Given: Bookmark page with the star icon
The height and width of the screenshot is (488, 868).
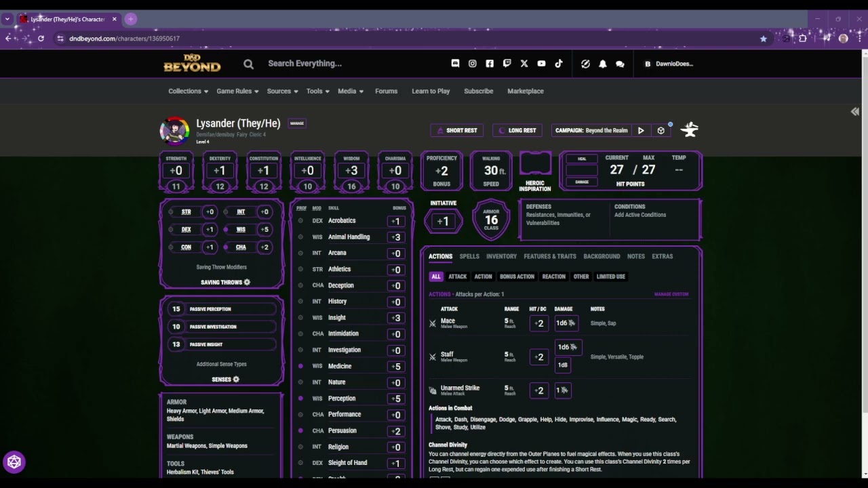Looking at the screenshot, I should [x=764, y=39].
